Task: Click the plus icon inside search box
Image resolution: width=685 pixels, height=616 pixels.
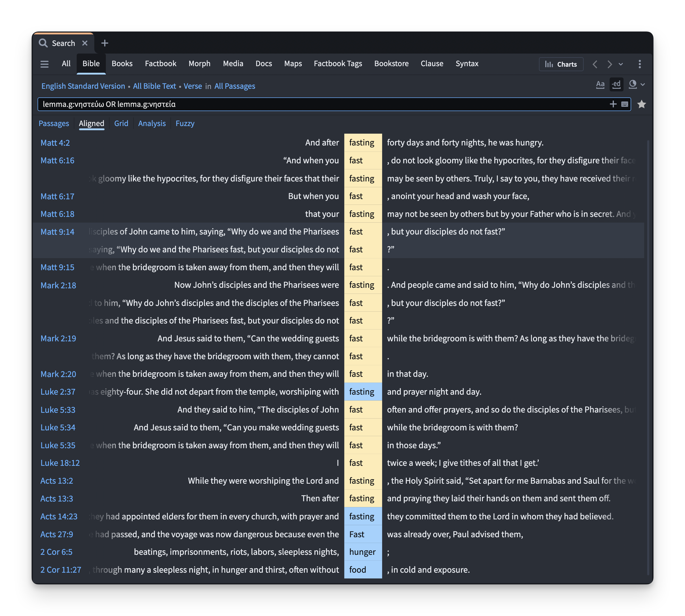Action: pyautogui.click(x=613, y=104)
